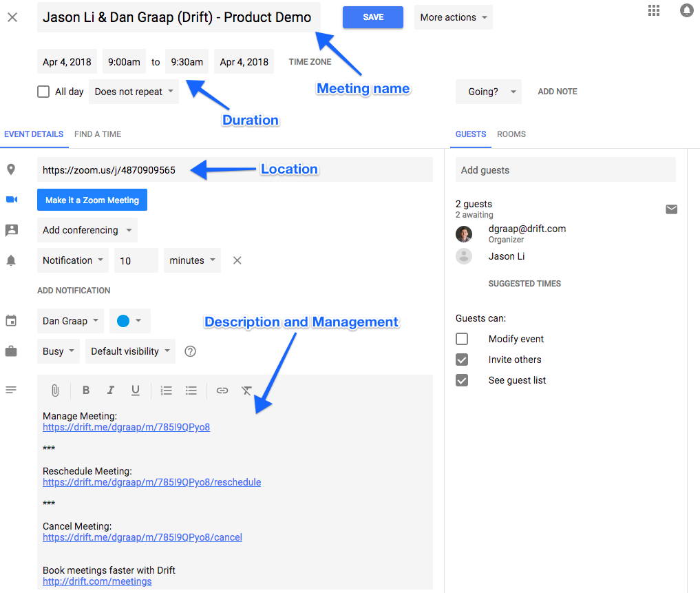Open the Cancel Meeting link
The image size is (700, 593).
[142, 537]
